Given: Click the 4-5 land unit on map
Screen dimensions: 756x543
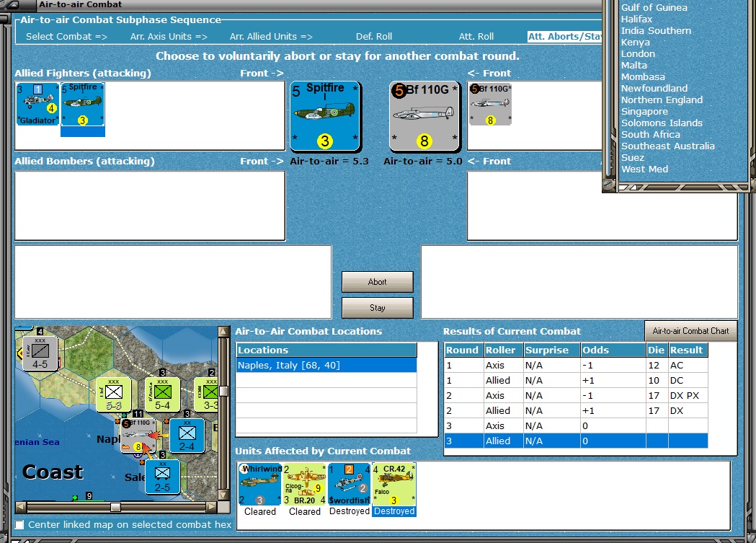Looking at the screenshot, I should 40,353.
